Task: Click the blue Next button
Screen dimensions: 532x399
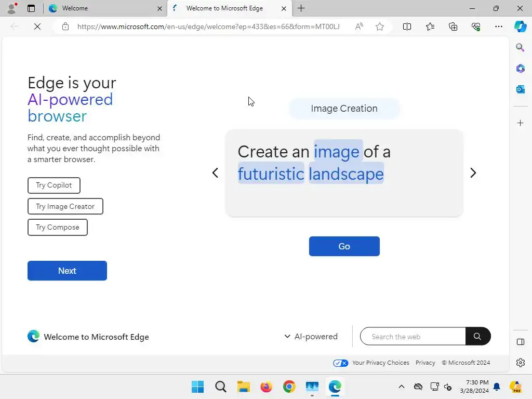Action: [67, 271]
